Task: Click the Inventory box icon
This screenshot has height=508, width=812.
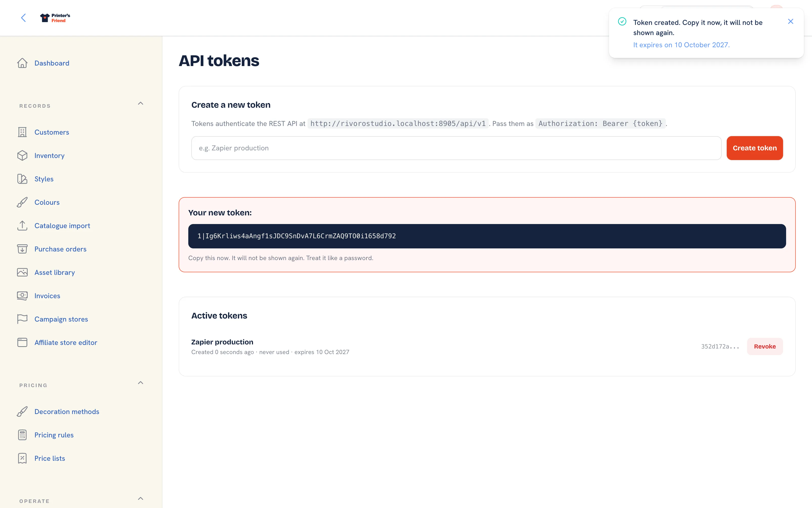Action: pos(22,155)
